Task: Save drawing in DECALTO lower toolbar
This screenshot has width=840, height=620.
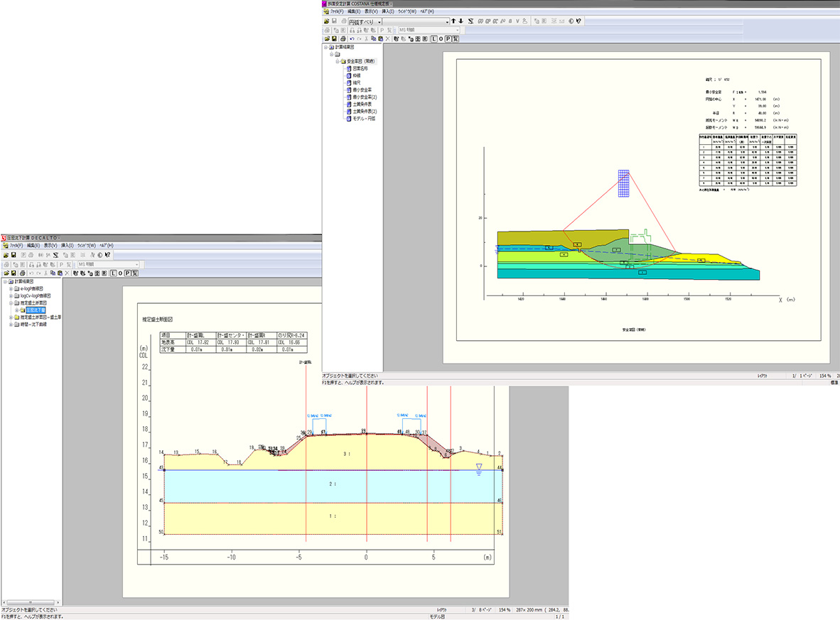Action: click(14, 273)
